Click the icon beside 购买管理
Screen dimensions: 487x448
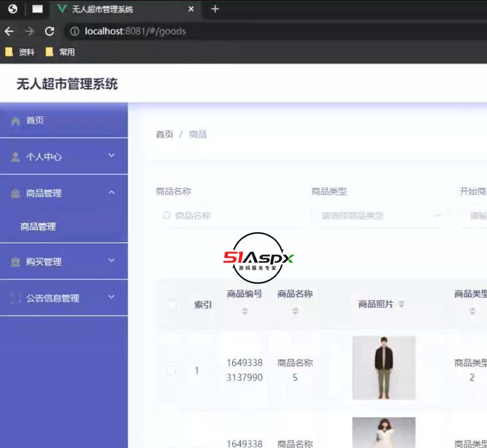16,262
